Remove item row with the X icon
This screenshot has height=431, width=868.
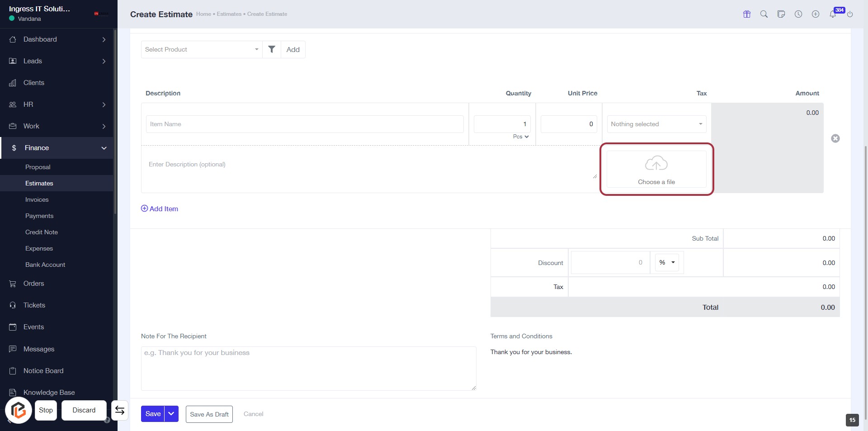(835, 138)
